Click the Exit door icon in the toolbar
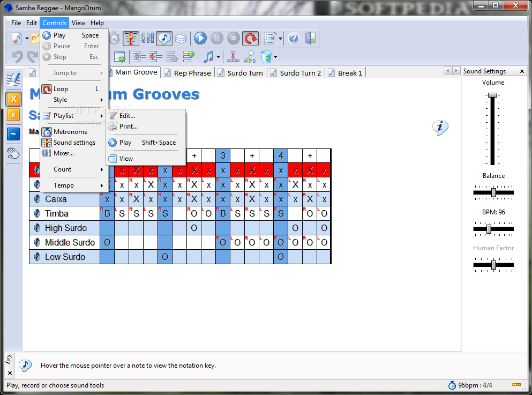532x395 pixels. tap(310, 39)
